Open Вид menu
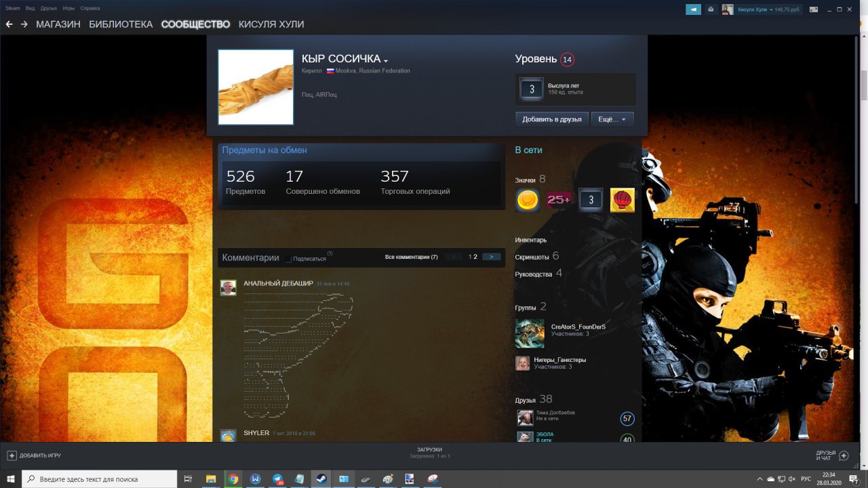 pos(30,8)
